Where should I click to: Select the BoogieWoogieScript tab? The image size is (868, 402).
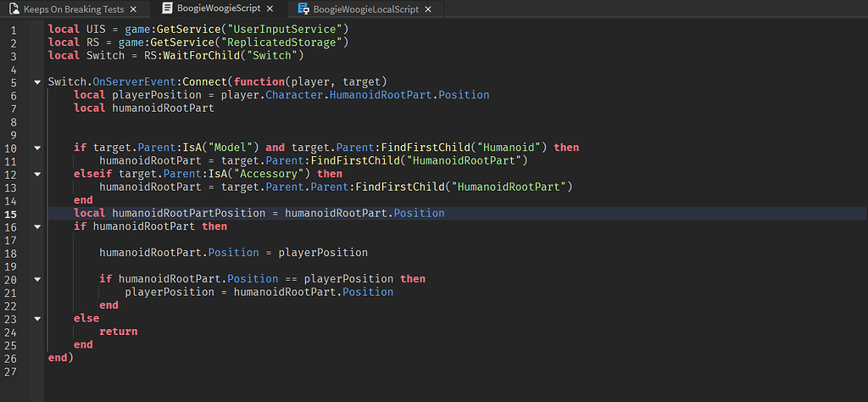220,8
